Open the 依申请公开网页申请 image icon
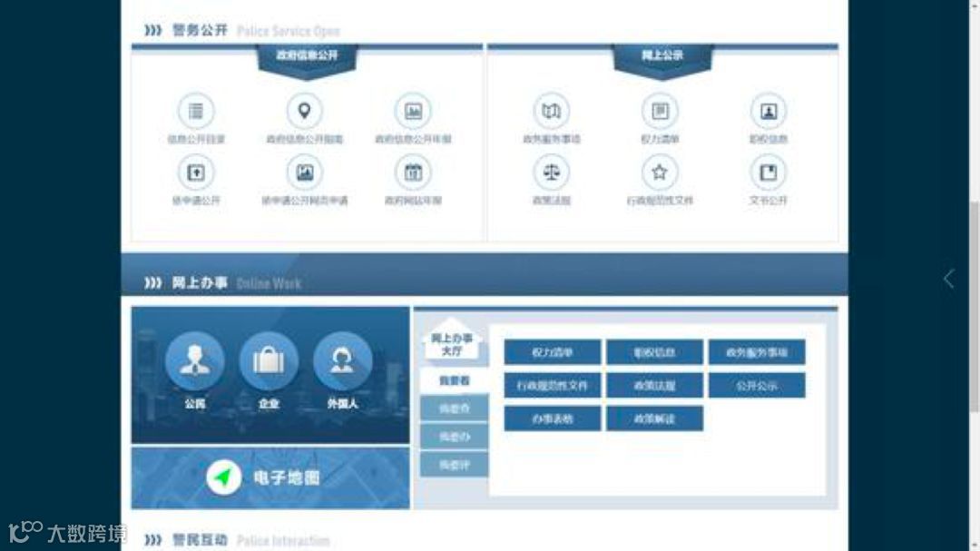Screen dimensions: 980x551 tap(304, 172)
